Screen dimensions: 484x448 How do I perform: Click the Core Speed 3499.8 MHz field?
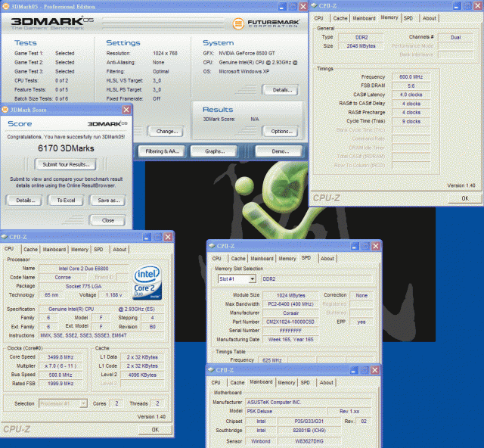[60, 357]
